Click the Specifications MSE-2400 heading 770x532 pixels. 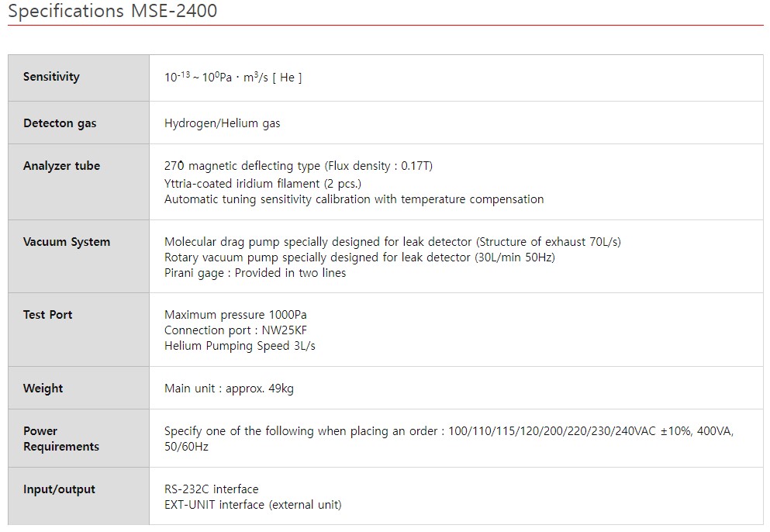coord(112,11)
